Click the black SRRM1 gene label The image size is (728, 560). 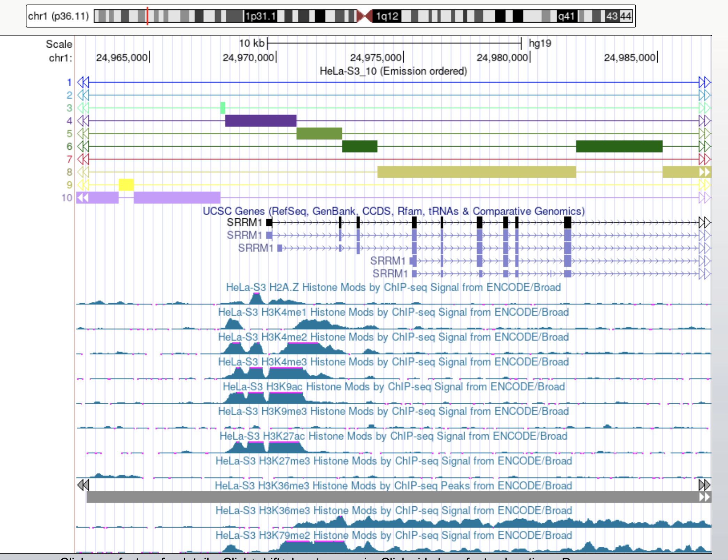(244, 223)
